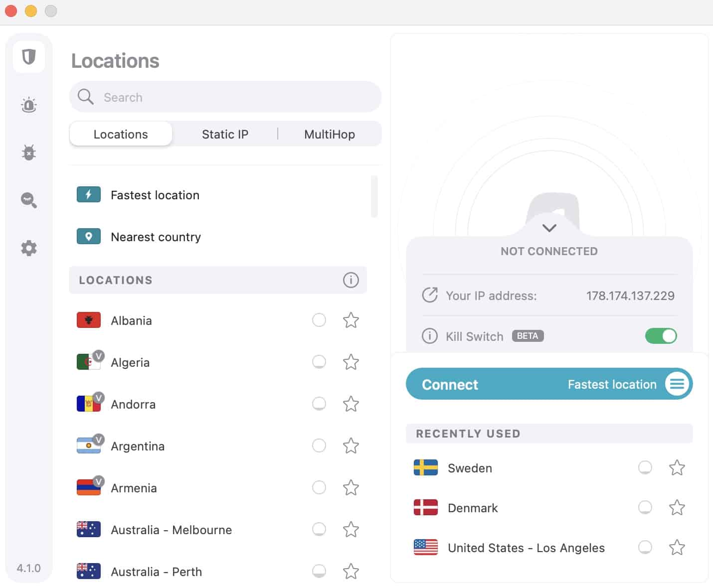The width and height of the screenshot is (713, 588).
Task: Show info for the LOCATIONS header
Action: (351, 280)
